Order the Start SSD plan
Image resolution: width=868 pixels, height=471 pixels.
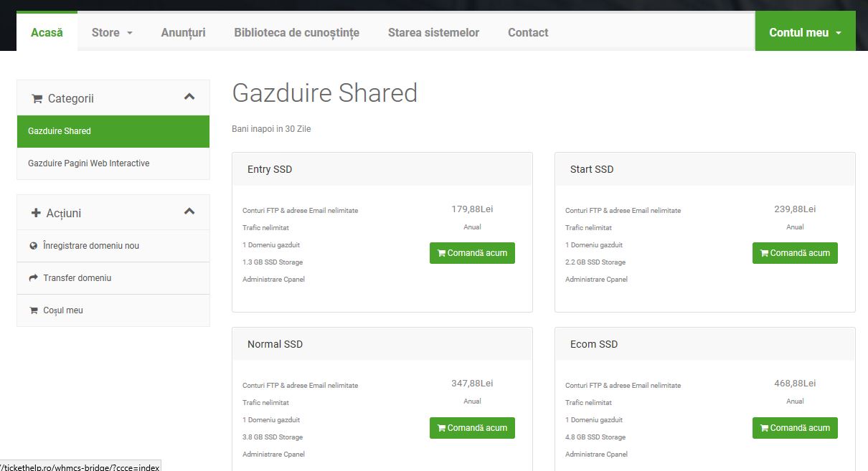point(795,253)
